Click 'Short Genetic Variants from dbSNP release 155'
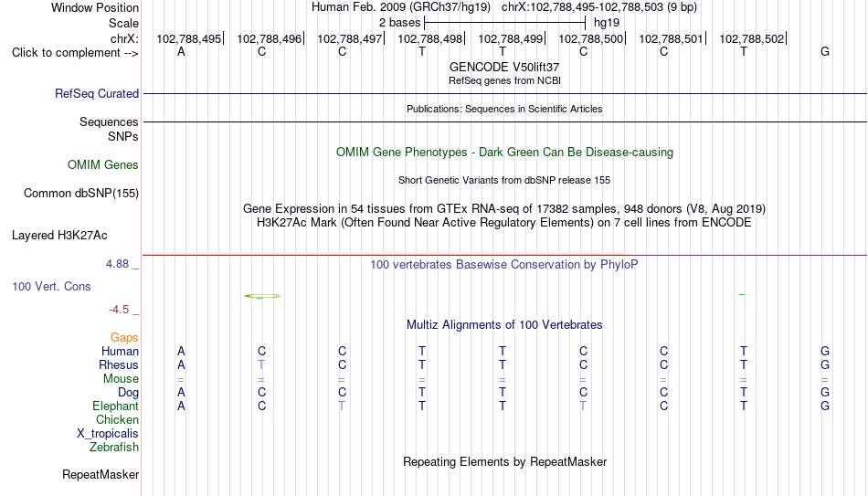The height and width of the screenshot is (496, 868). [504, 181]
